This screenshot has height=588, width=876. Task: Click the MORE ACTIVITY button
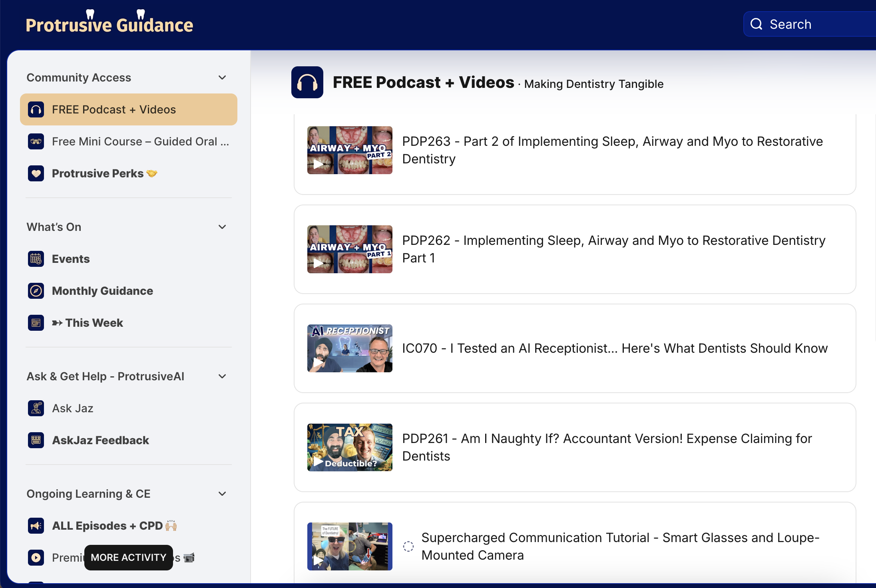(x=128, y=558)
